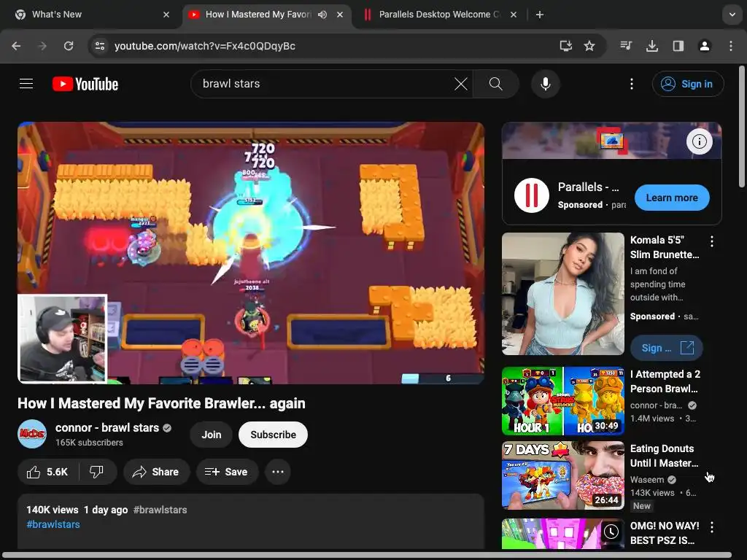Open Parallels ad logo
The height and width of the screenshot is (560, 747).
click(x=532, y=195)
